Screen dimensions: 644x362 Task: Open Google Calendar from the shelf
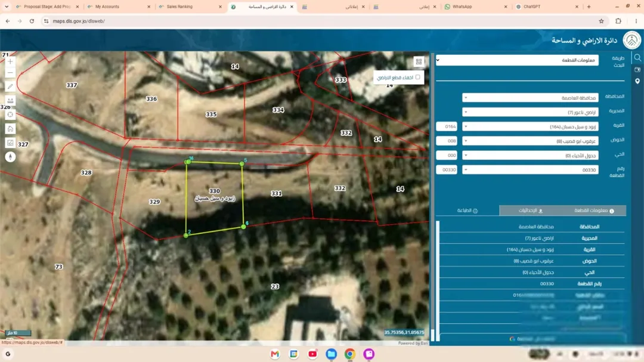(x=293, y=354)
